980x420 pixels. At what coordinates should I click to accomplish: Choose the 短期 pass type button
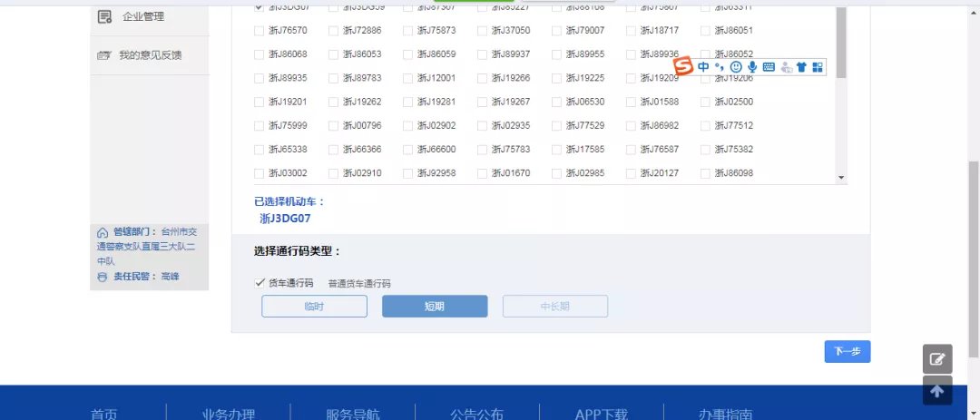[x=435, y=307]
